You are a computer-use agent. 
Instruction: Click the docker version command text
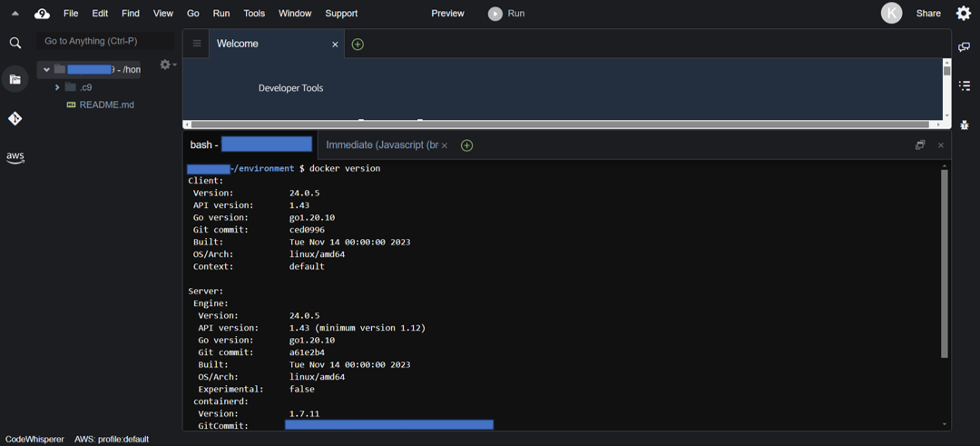pos(345,169)
